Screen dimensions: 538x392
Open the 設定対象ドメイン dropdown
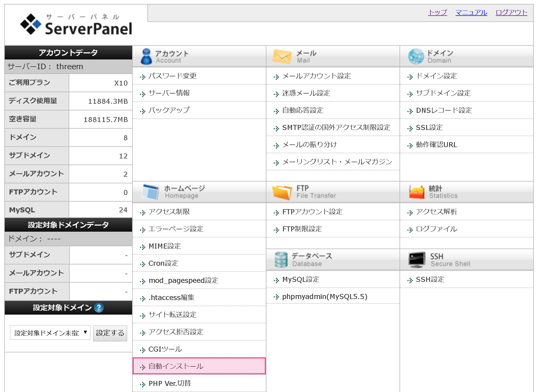pyautogui.click(x=50, y=333)
